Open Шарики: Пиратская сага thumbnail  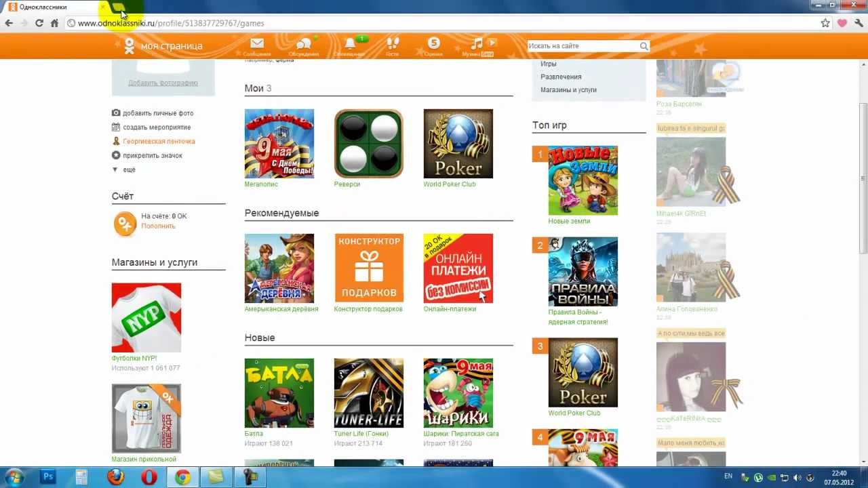[x=458, y=393]
